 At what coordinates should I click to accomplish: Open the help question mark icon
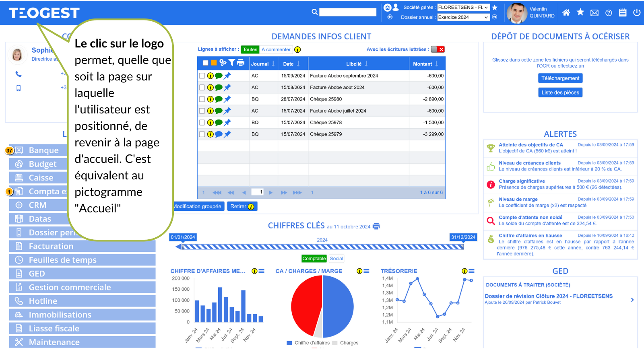click(x=609, y=13)
